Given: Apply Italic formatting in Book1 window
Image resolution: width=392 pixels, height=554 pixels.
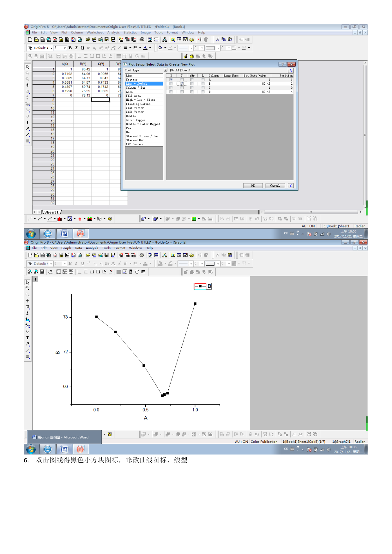Looking at the screenshot, I should pos(76,48).
